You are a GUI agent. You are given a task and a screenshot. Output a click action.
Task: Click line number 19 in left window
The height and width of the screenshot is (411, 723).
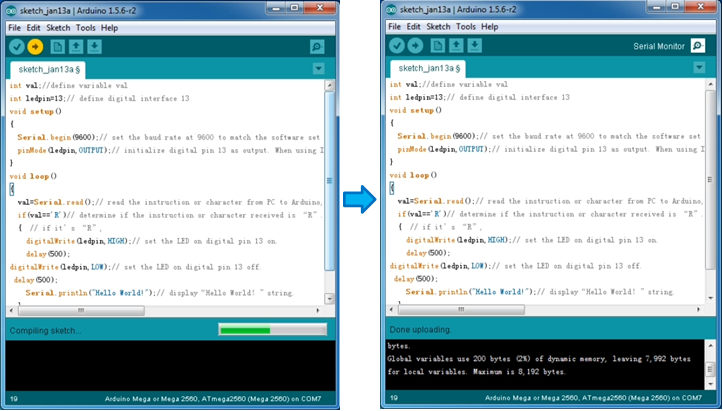14,399
